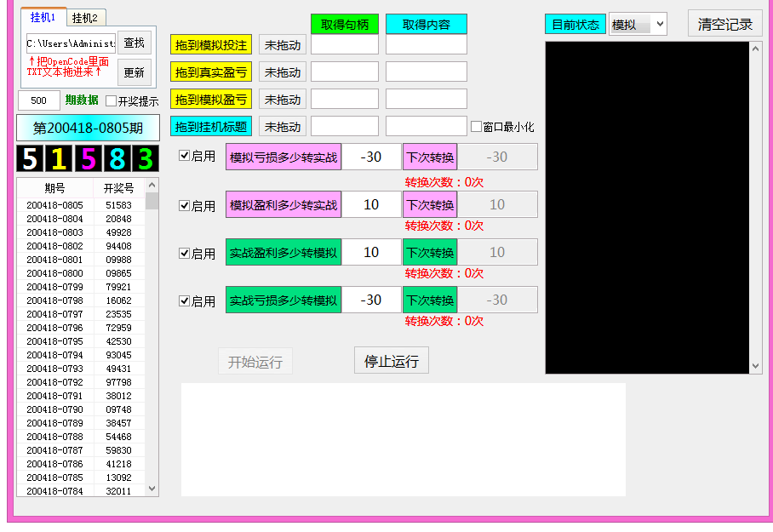Image resolution: width=773 pixels, height=532 pixels.
Task: Edit 10 value for 实战盈利多少转模拟
Action: click(x=371, y=252)
